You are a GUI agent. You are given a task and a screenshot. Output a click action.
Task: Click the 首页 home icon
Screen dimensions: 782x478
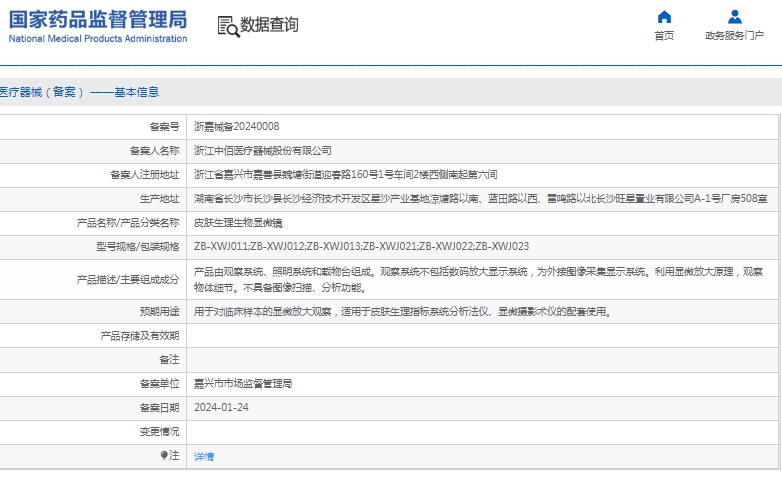[664, 17]
